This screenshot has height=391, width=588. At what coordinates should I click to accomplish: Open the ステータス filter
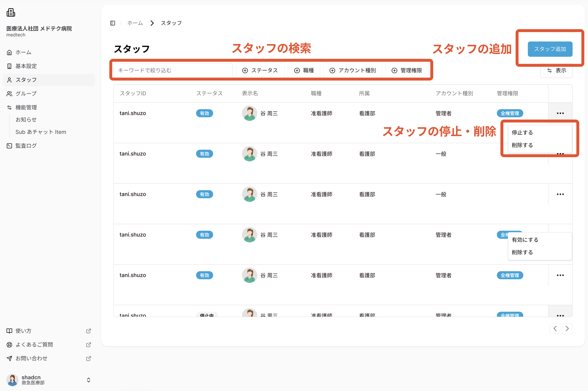(x=260, y=70)
